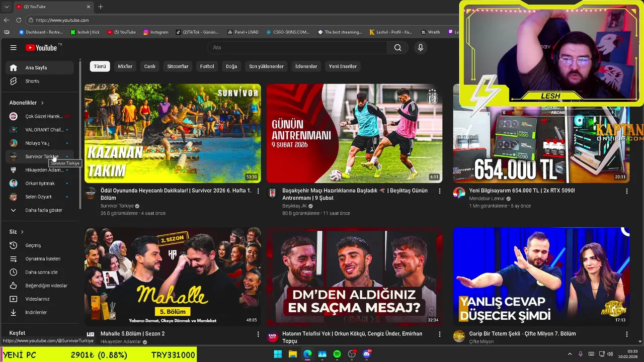Open Selen Özyurt subscription channel

(40, 197)
